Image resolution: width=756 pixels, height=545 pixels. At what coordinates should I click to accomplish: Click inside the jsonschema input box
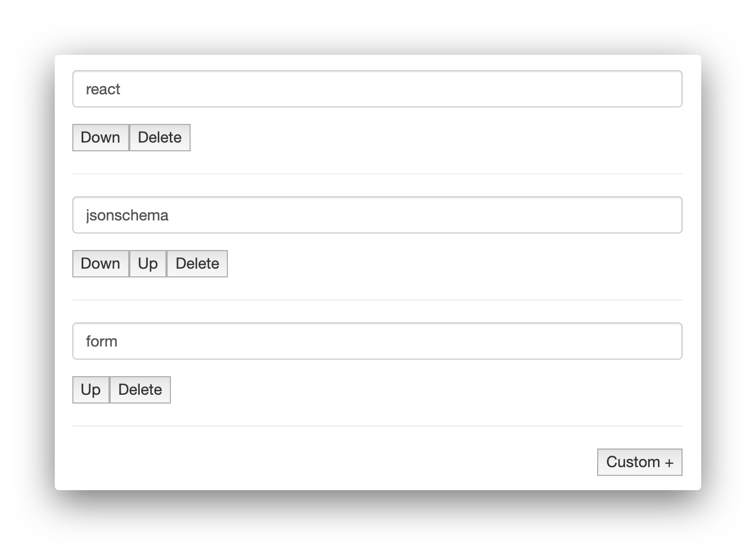pyautogui.click(x=377, y=215)
